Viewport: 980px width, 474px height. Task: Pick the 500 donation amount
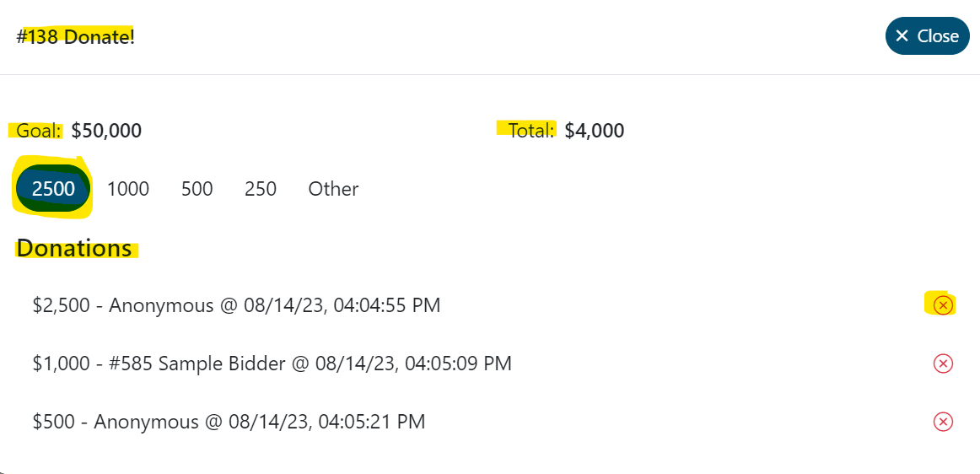click(x=197, y=189)
